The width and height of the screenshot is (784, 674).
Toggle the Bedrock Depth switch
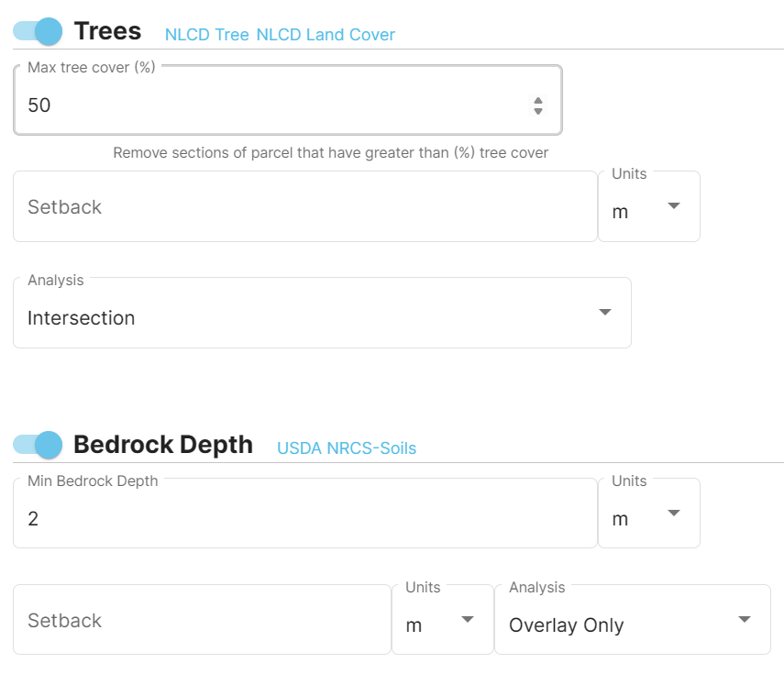pyautogui.click(x=38, y=445)
